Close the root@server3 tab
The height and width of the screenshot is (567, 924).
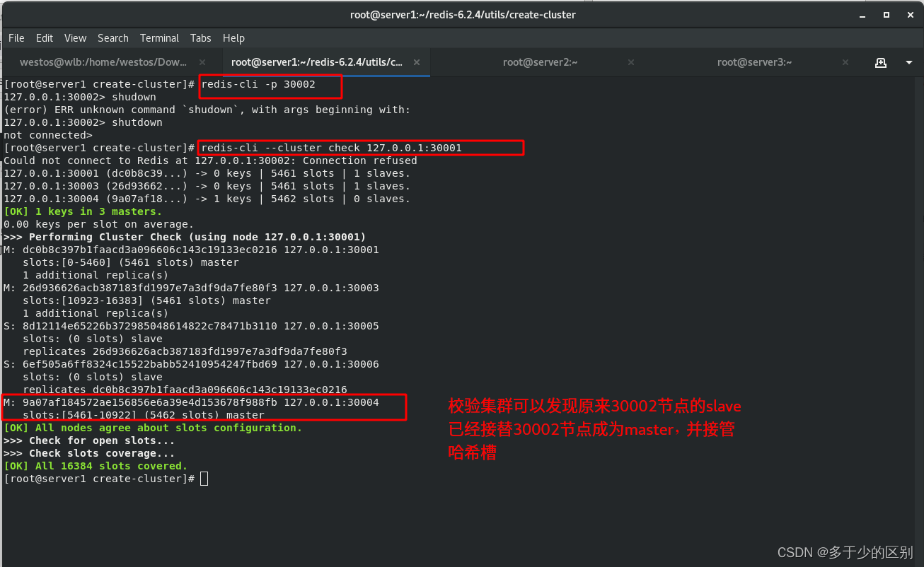click(845, 62)
